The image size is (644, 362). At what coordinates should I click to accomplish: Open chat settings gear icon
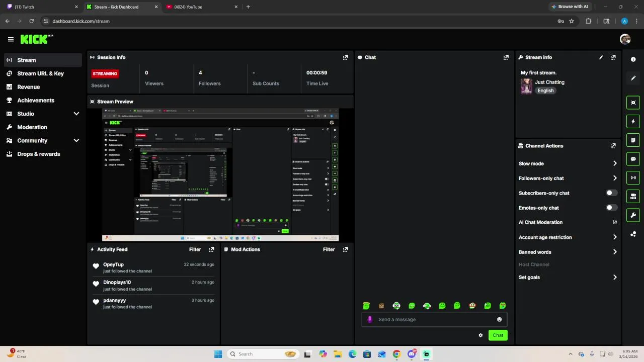click(480, 335)
